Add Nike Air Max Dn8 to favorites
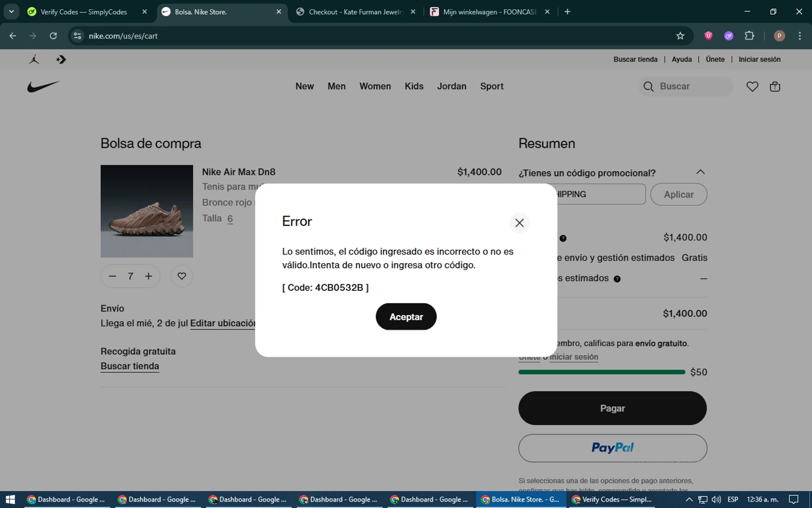 [x=182, y=276]
